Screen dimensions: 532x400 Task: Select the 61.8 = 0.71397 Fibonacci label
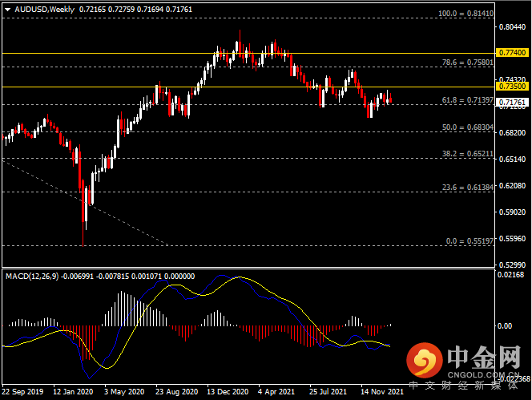point(468,100)
